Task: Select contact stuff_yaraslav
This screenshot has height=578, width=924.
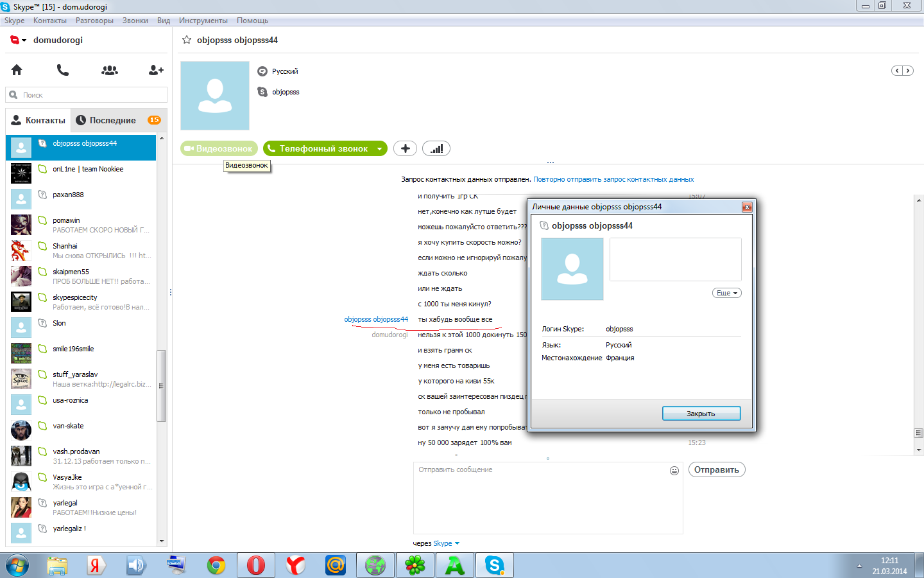Action: [x=81, y=379]
